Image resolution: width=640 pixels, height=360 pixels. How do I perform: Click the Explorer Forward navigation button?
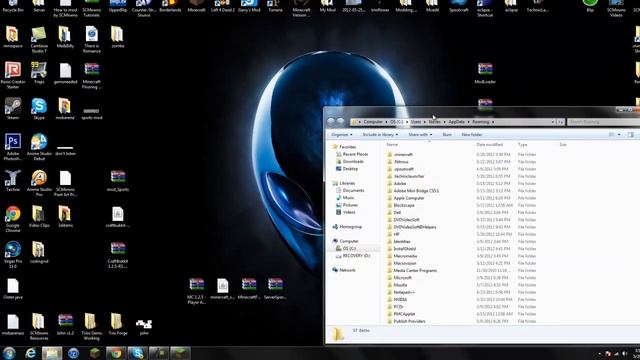point(340,121)
